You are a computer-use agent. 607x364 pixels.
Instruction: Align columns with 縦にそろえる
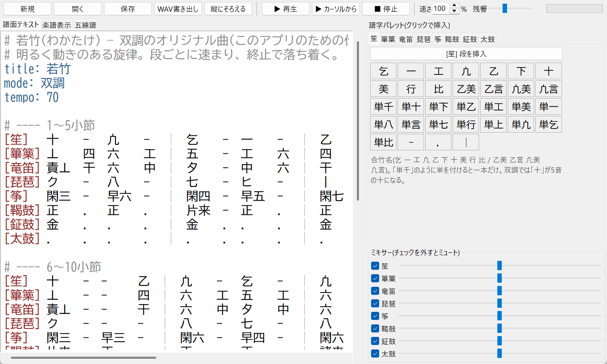click(x=228, y=9)
